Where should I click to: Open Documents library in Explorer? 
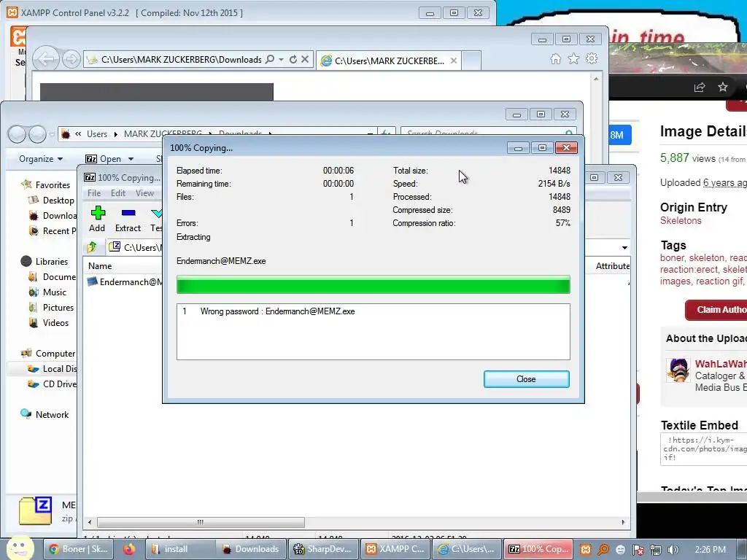pos(53,276)
